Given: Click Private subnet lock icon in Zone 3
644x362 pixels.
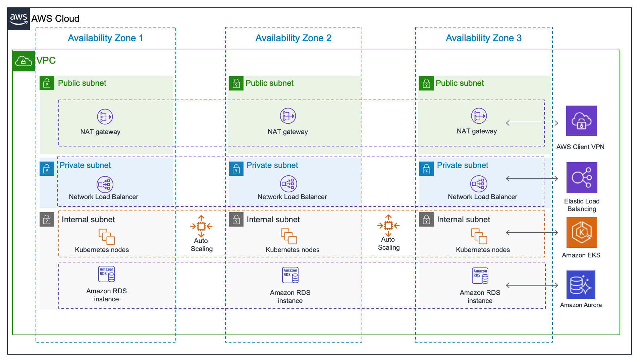Looking at the screenshot, I should tap(426, 169).
